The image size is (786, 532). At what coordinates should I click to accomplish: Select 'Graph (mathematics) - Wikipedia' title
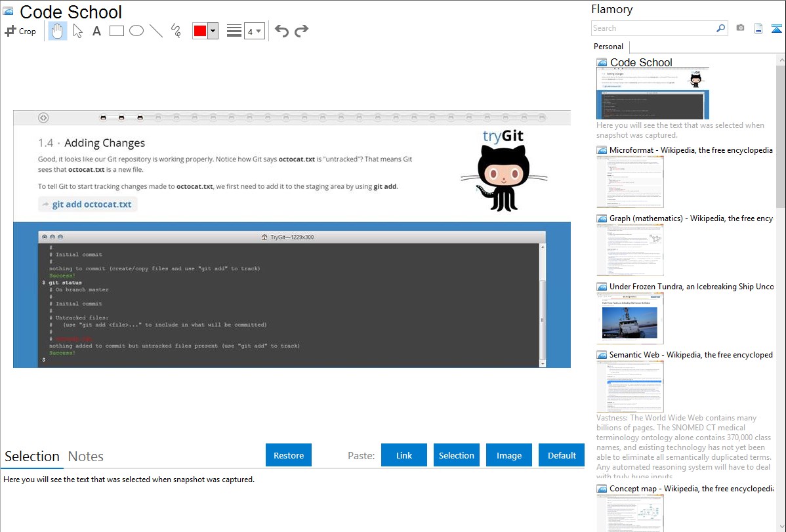tap(692, 218)
